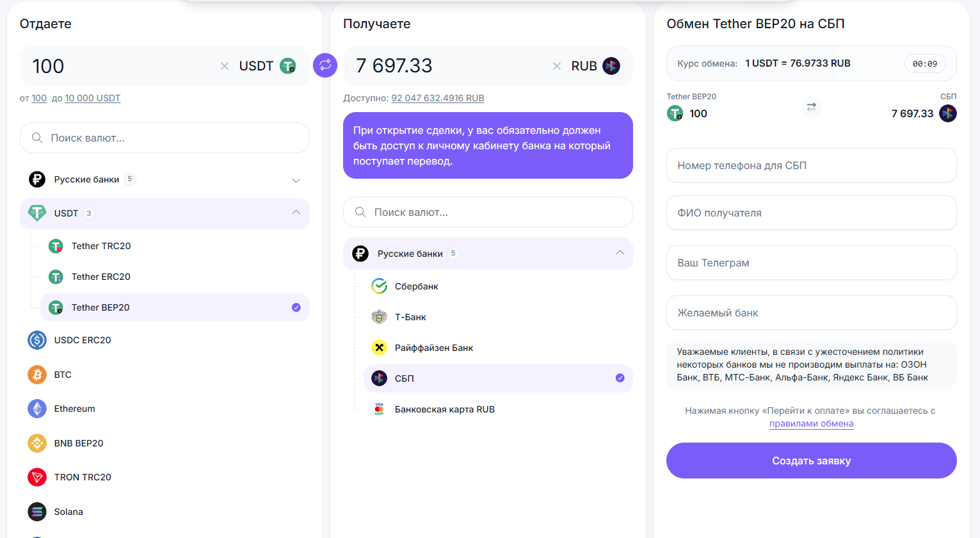Focus the right currency search field
Viewport: 980px width, 538px height.
488,212
